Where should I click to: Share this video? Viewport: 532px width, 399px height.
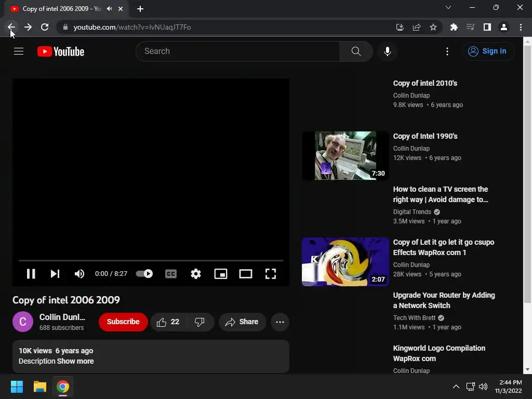(242, 322)
